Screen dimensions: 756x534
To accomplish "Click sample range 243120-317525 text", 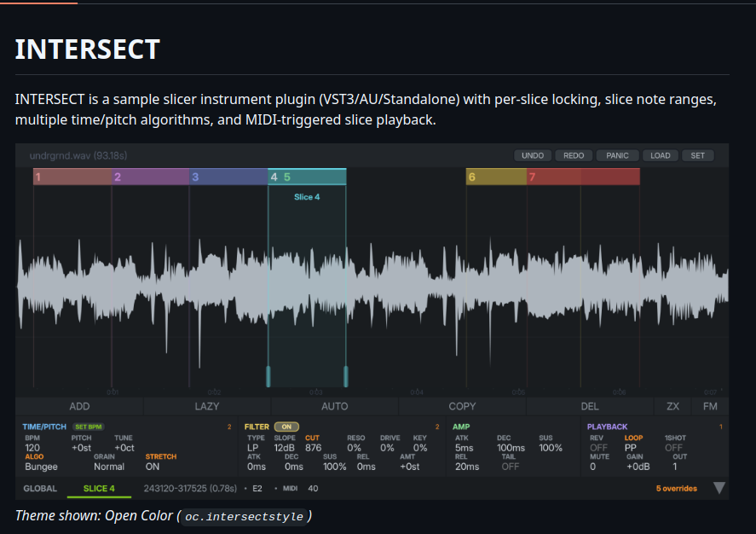I will [x=190, y=488].
